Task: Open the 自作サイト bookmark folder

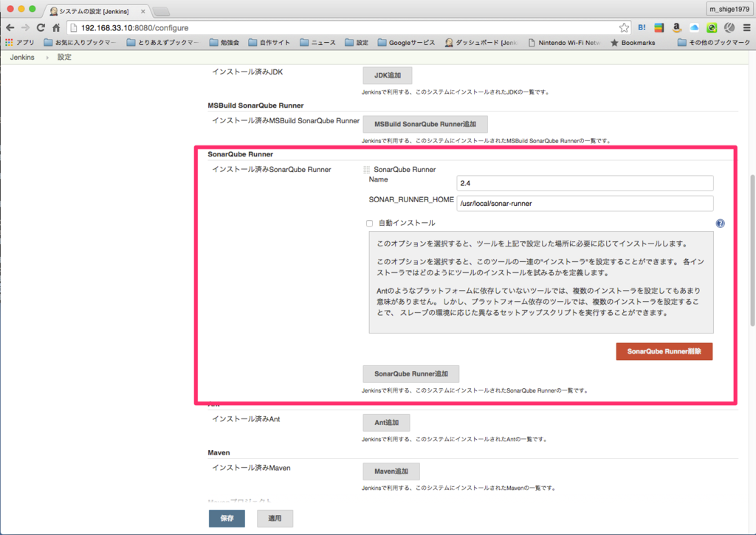Action: 269,42
